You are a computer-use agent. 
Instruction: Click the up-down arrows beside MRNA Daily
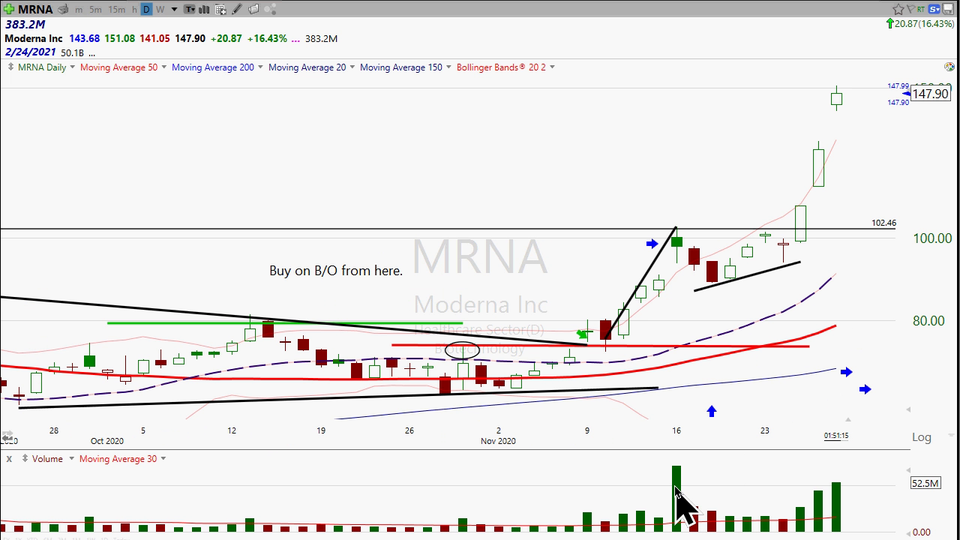10,67
